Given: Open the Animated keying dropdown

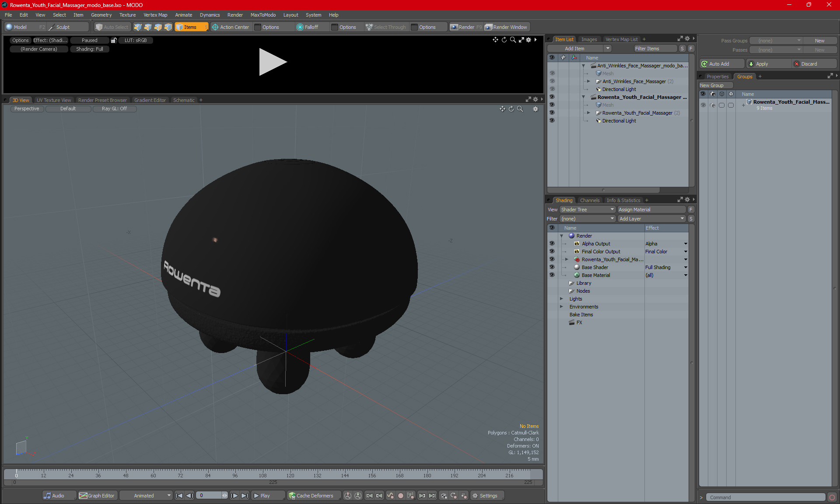Looking at the screenshot, I should click(x=146, y=496).
